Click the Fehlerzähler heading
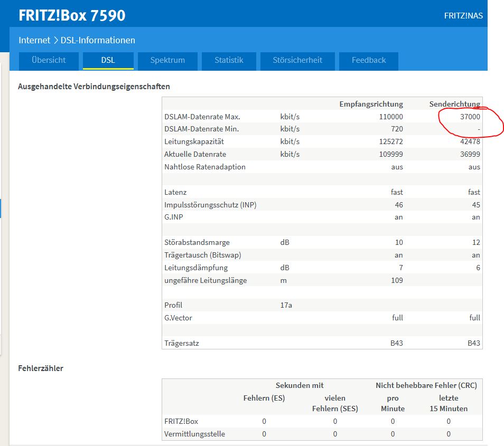504x446 pixels. click(41, 368)
